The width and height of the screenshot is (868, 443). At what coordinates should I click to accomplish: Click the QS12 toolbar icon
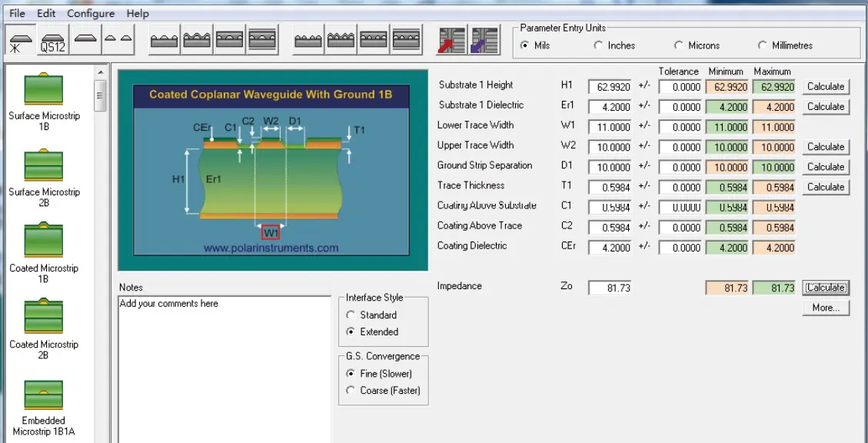tap(53, 41)
